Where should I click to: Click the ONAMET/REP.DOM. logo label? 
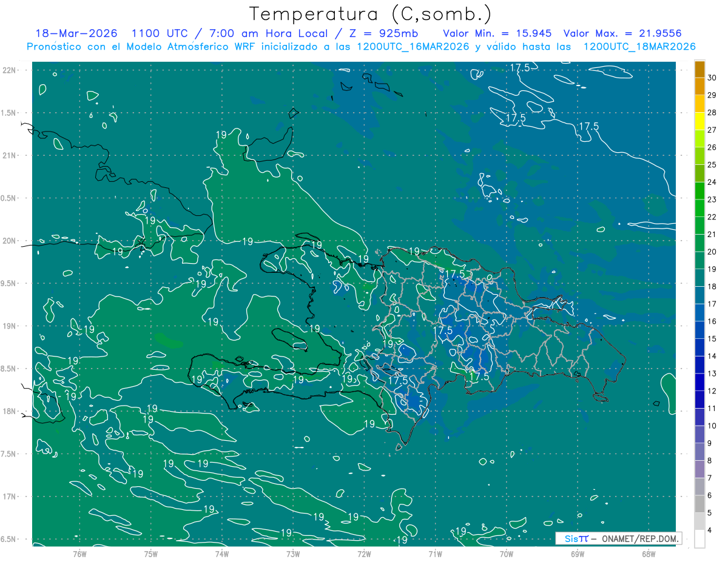pyautogui.click(x=639, y=538)
